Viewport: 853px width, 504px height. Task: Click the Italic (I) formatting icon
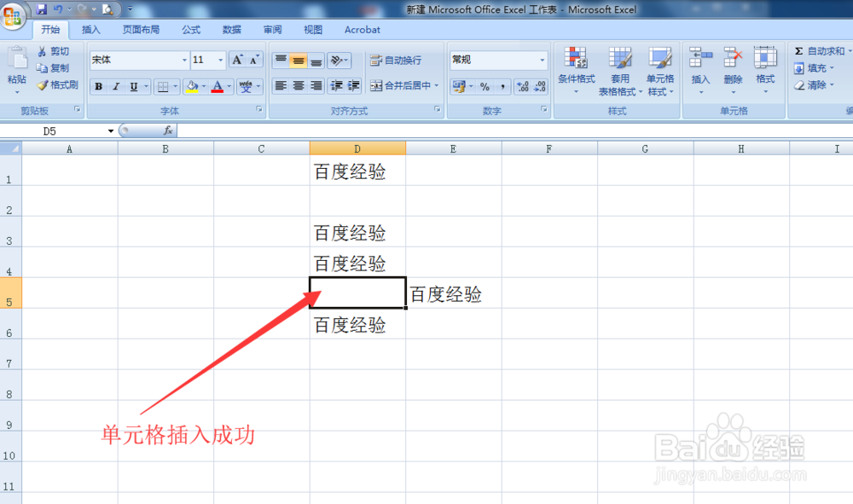(x=117, y=85)
